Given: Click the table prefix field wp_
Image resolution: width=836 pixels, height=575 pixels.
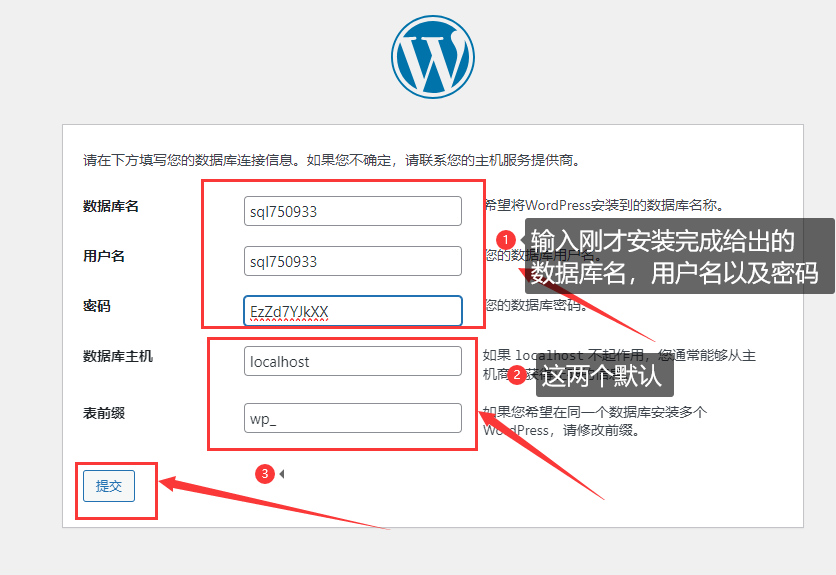Looking at the screenshot, I should pos(352,418).
